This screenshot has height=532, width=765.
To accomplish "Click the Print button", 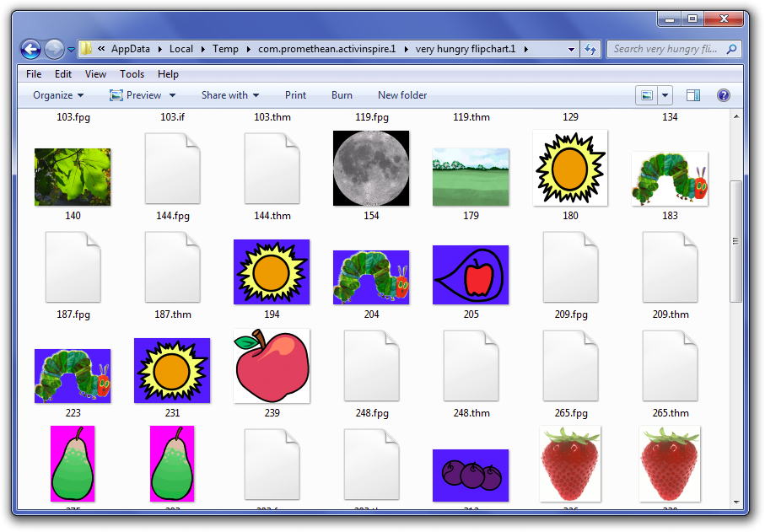I will pyautogui.click(x=295, y=94).
